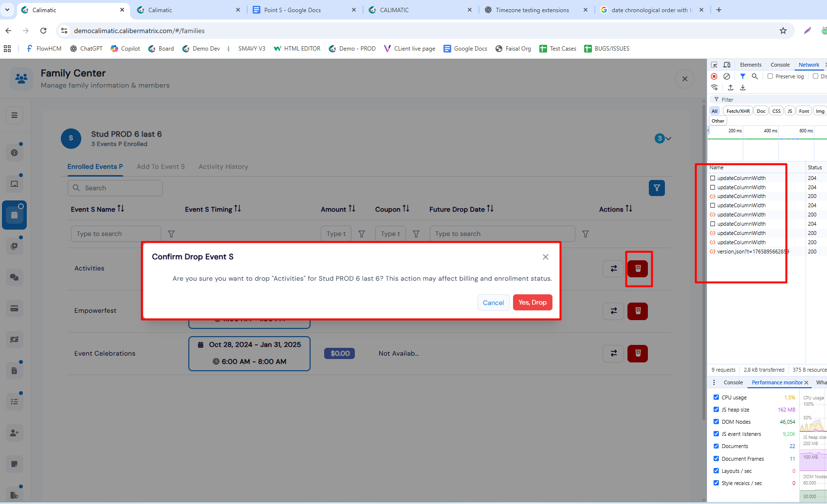Open Event S Name filter options
Image resolution: width=827 pixels, height=504 pixels.
(x=171, y=234)
